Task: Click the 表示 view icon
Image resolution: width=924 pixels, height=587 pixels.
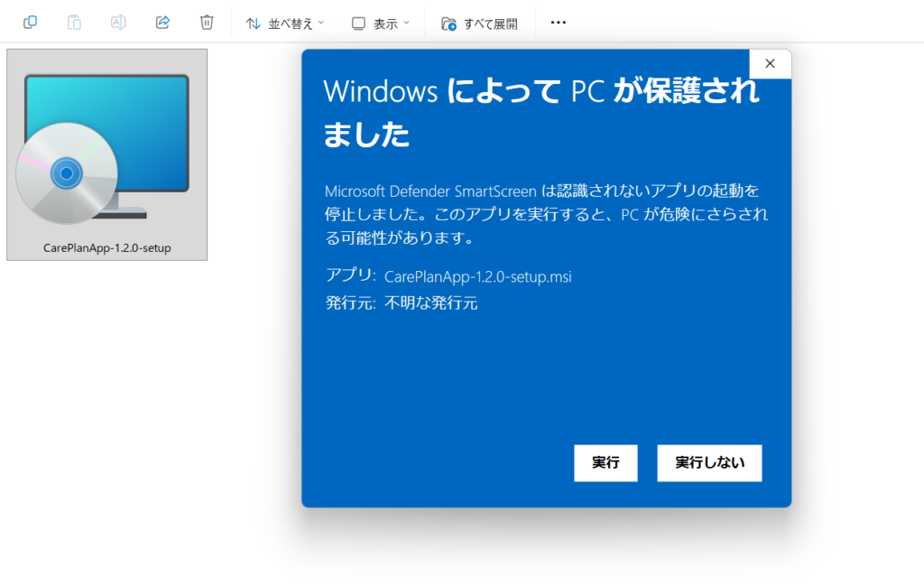Action: [358, 22]
